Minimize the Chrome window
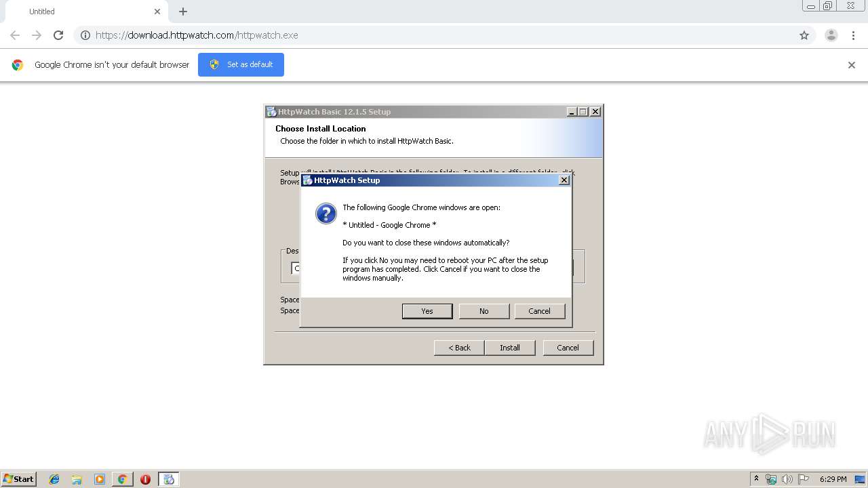868x488 pixels. click(810, 6)
